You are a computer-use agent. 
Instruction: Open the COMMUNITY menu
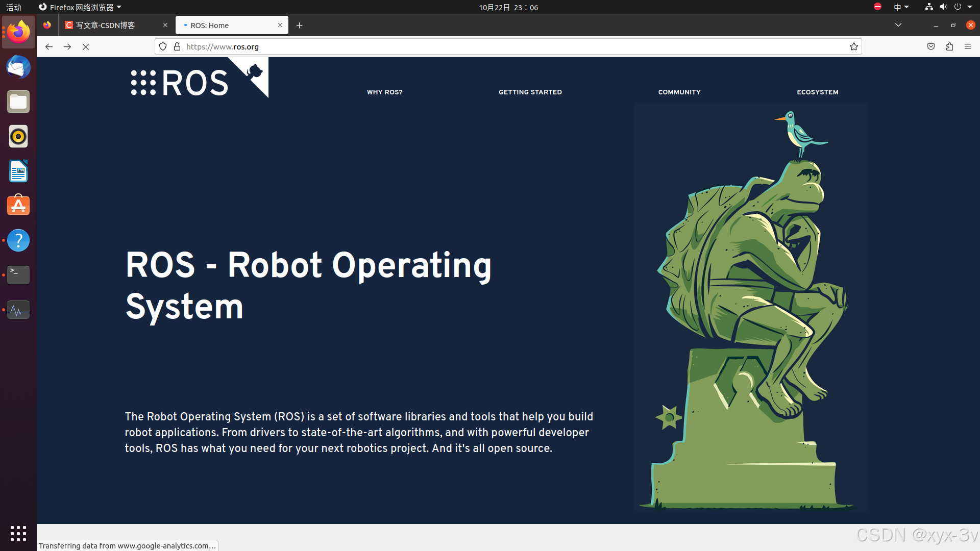point(679,92)
